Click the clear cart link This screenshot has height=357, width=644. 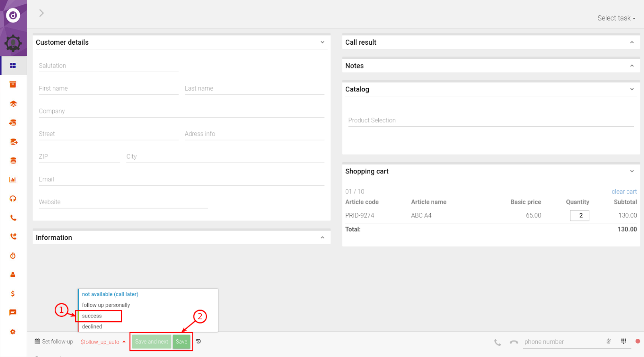(624, 192)
